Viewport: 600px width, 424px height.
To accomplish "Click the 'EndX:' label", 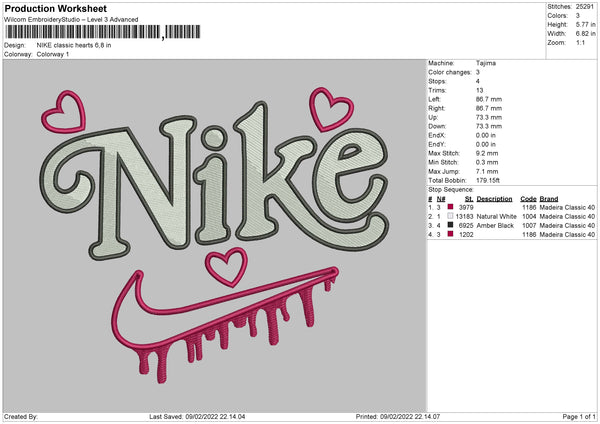I will [437, 135].
